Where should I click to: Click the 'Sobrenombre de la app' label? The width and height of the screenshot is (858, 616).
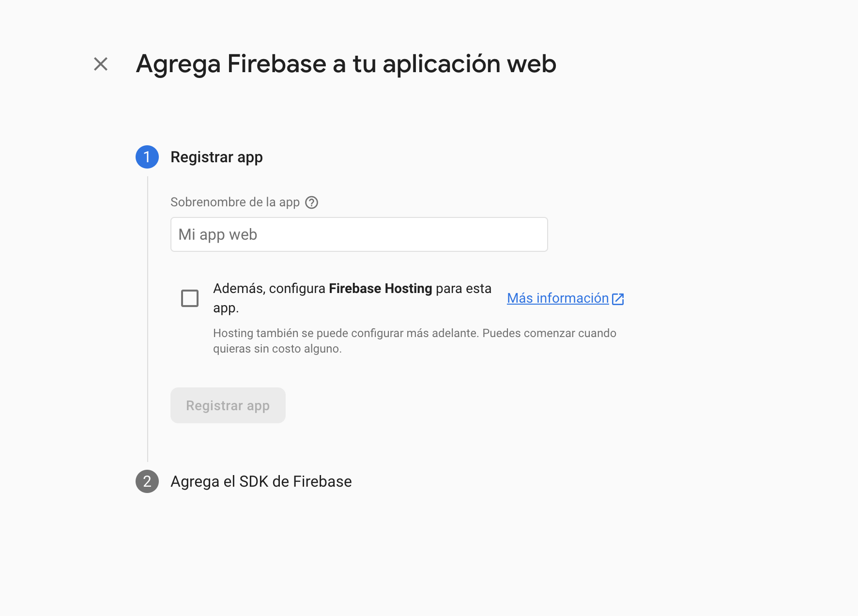tap(235, 202)
